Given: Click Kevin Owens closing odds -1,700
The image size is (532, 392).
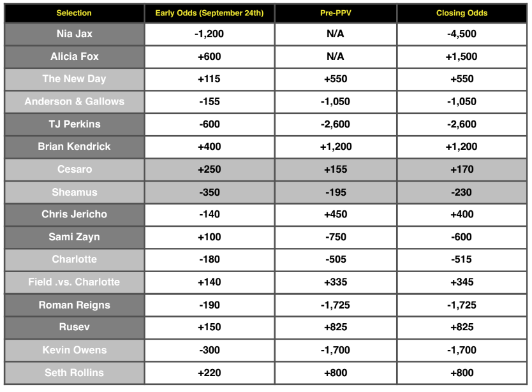Looking at the screenshot, I should [462, 350].
